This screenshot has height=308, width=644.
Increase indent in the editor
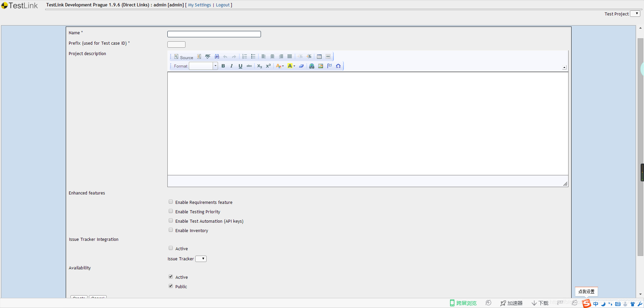pyautogui.click(x=309, y=56)
